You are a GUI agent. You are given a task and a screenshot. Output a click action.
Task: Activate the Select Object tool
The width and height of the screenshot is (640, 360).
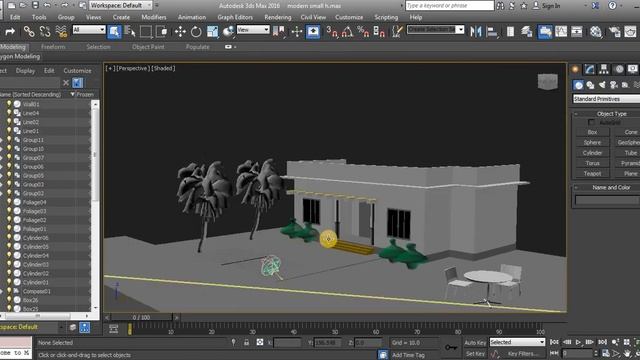point(114,31)
